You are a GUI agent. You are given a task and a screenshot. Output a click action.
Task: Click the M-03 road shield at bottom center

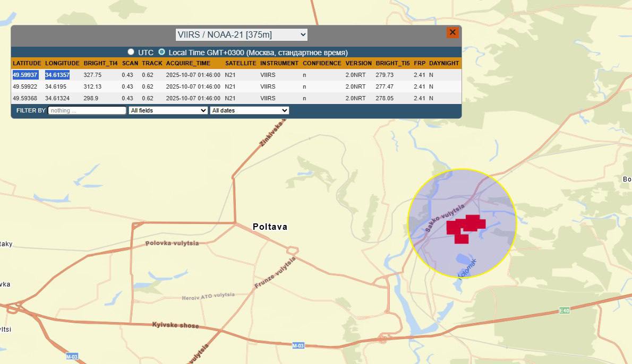(x=298, y=345)
